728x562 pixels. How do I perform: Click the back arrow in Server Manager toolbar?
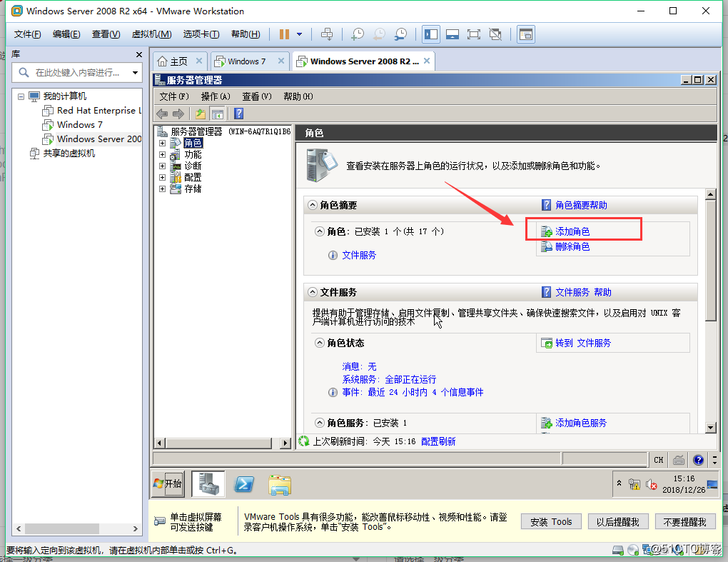pyautogui.click(x=162, y=114)
